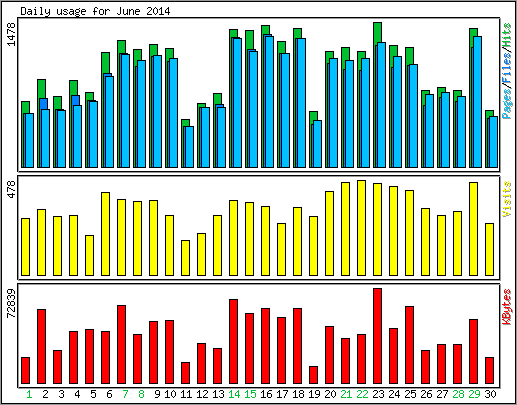Click the 72839 KBytes axis label
The image size is (517, 405).
click(x=11, y=304)
